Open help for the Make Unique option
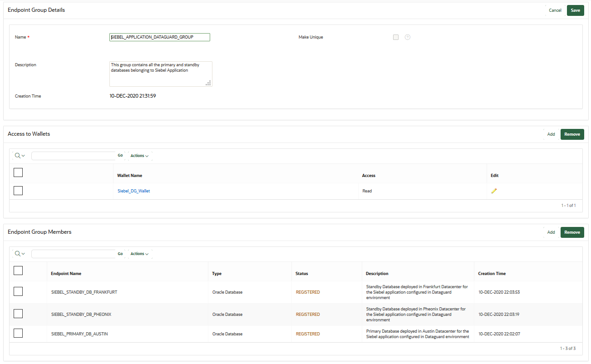The width and height of the screenshot is (591, 364). click(407, 37)
